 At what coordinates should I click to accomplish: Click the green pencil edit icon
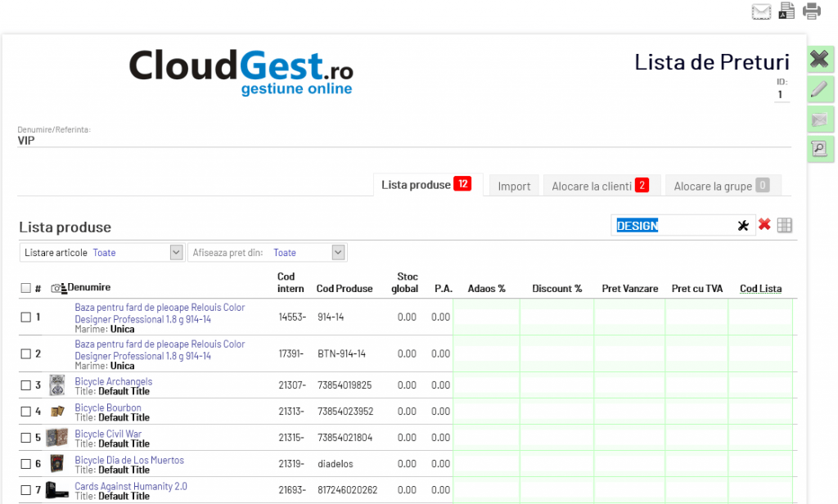pyautogui.click(x=819, y=89)
